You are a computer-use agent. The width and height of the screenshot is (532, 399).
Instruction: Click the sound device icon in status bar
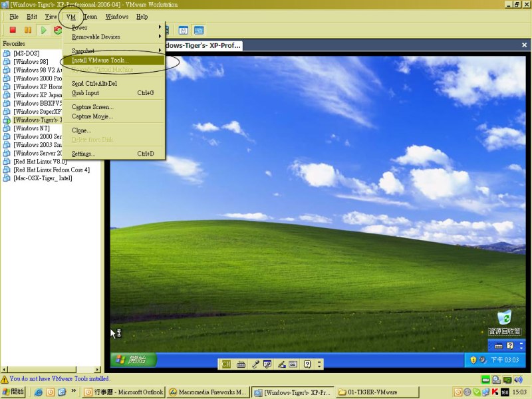click(x=518, y=380)
